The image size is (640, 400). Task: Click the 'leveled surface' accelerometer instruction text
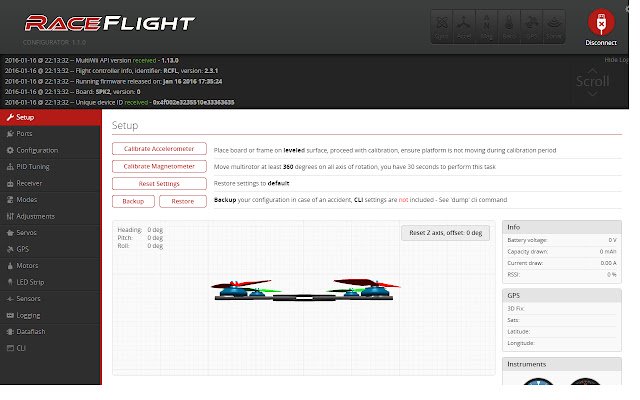pyautogui.click(x=385, y=150)
